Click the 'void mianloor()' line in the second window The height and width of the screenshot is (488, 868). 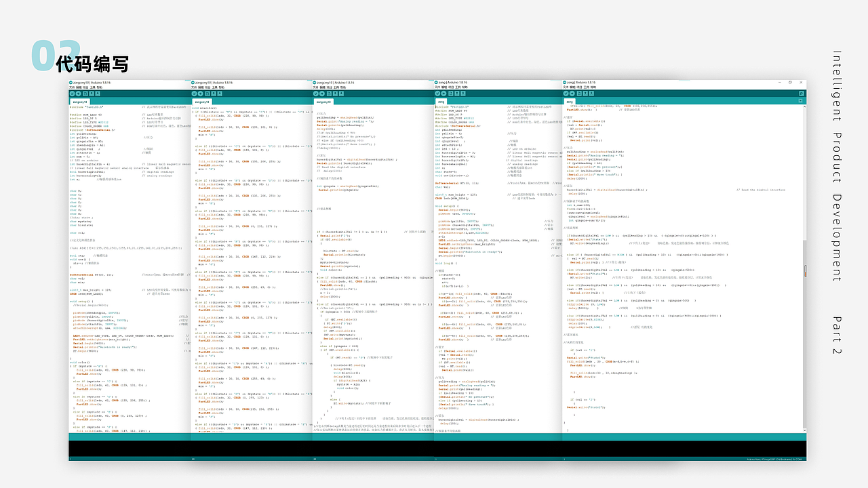(x=205, y=108)
